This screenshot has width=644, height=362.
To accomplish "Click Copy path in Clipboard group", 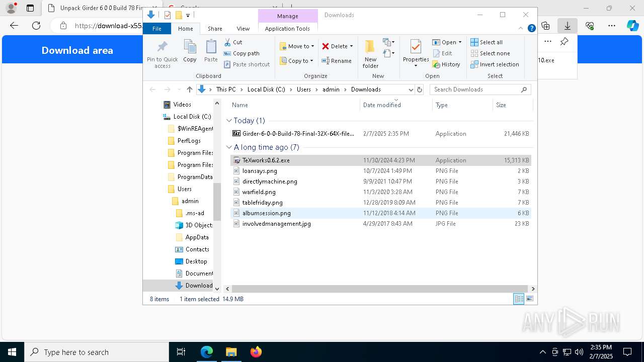I will point(242,53).
